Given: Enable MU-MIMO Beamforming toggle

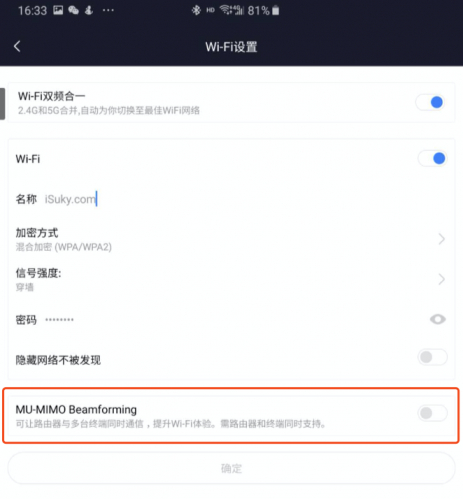Looking at the screenshot, I should click(x=432, y=413).
